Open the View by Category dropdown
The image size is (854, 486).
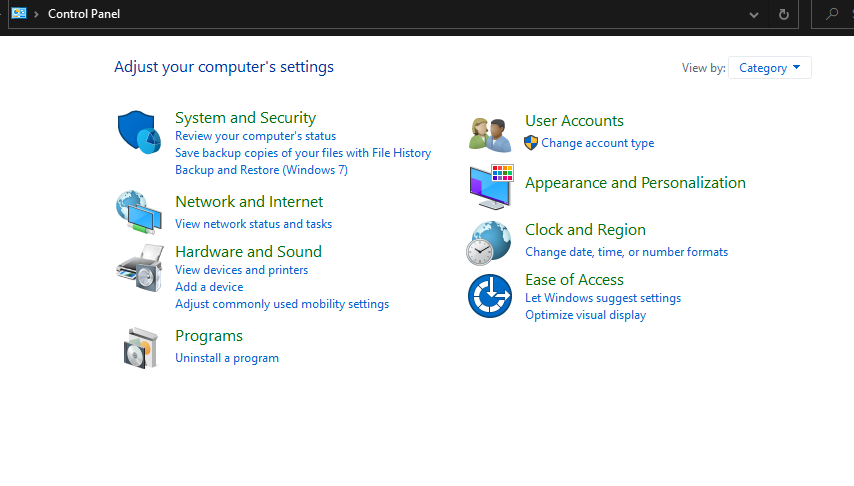(770, 68)
